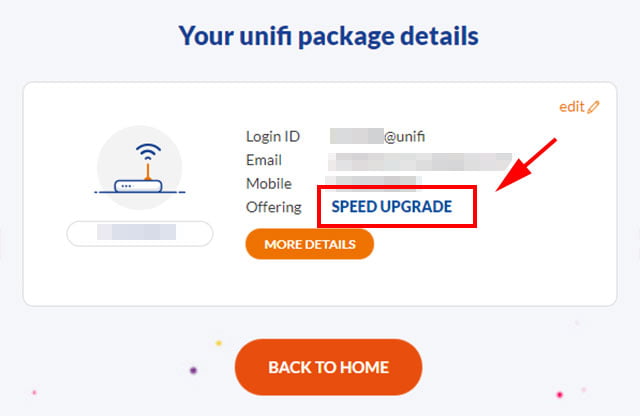Image resolution: width=640 pixels, height=416 pixels.
Task: Click the pink confetti dot at bottom right
Action: click(x=560, y=394)
